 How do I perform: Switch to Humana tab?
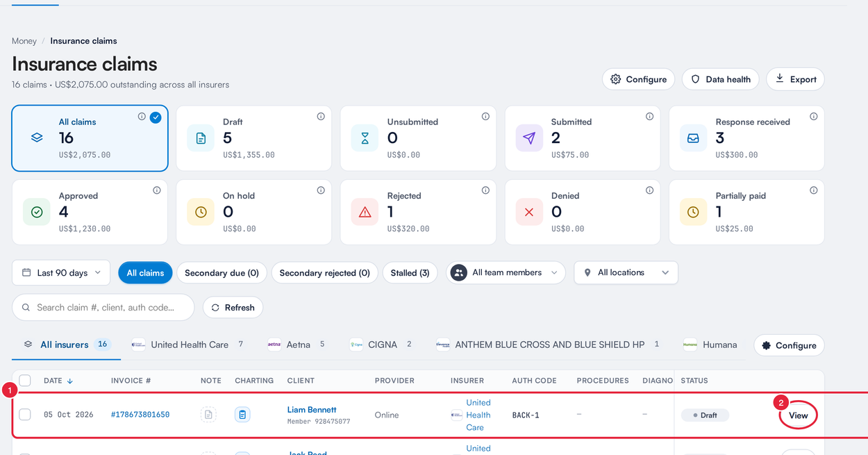click(x=710, y=345)
